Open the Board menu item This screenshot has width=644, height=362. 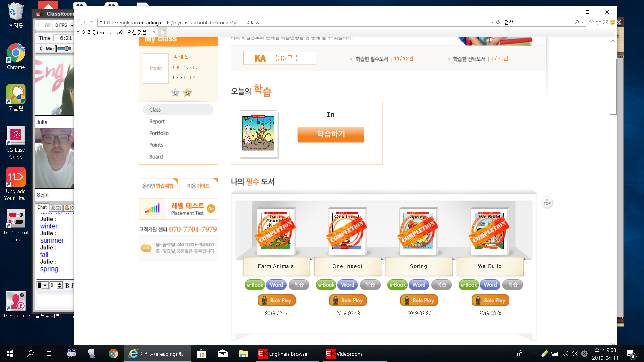pyautogui.click(x=156, y=157)
